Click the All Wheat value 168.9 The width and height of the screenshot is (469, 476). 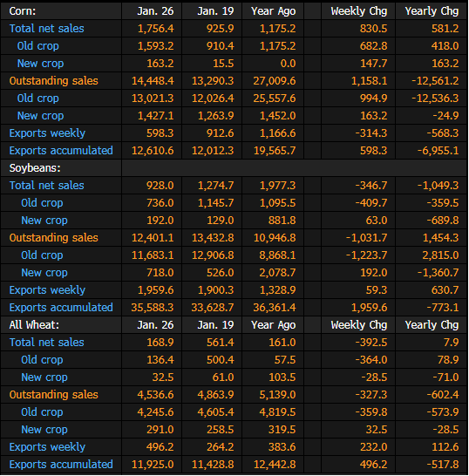click(x=160, y=343)
